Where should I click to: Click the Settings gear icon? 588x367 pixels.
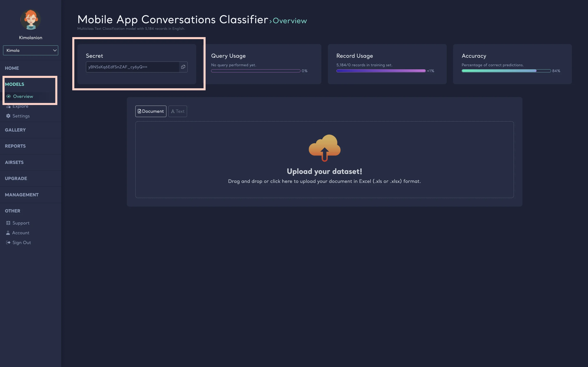(x=8, y=116)
